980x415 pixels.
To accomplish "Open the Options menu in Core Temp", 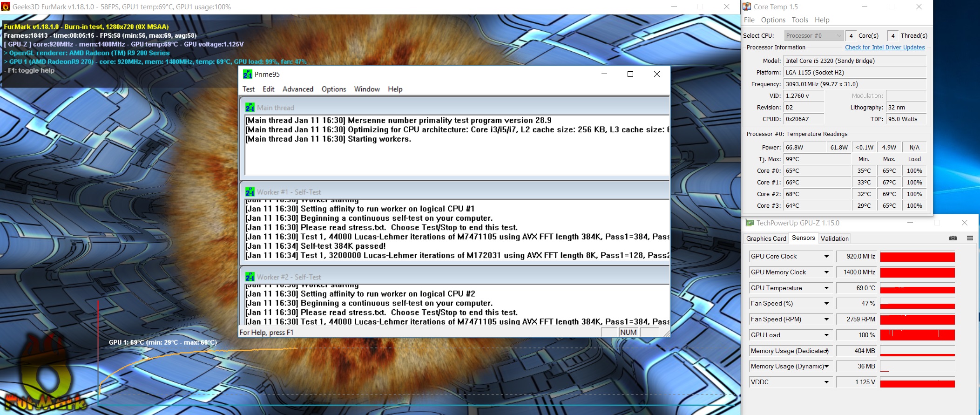I will point(773,20).
